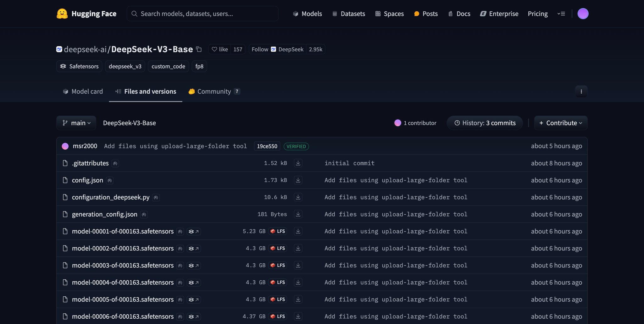Switch to the Community tab

tap(214, 91)
